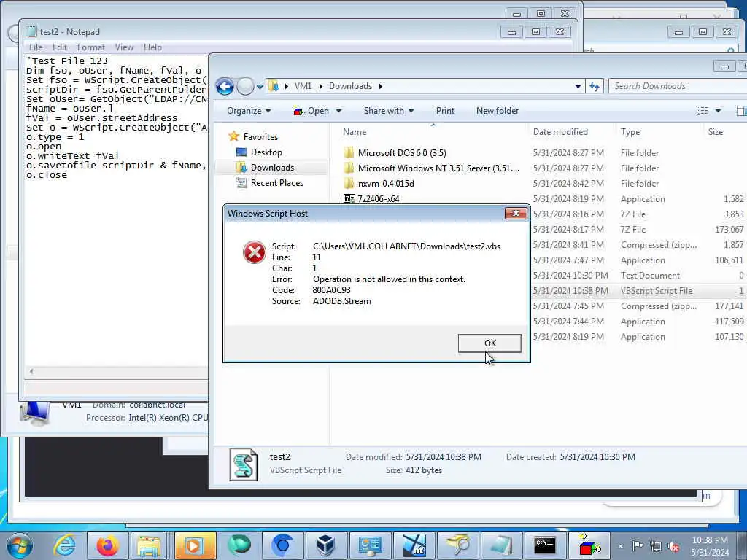Image resolution: width=747 pixels, height=560 pixels.
Task: Open Windows Explorer from the taskbar
Action: [149, 545]
